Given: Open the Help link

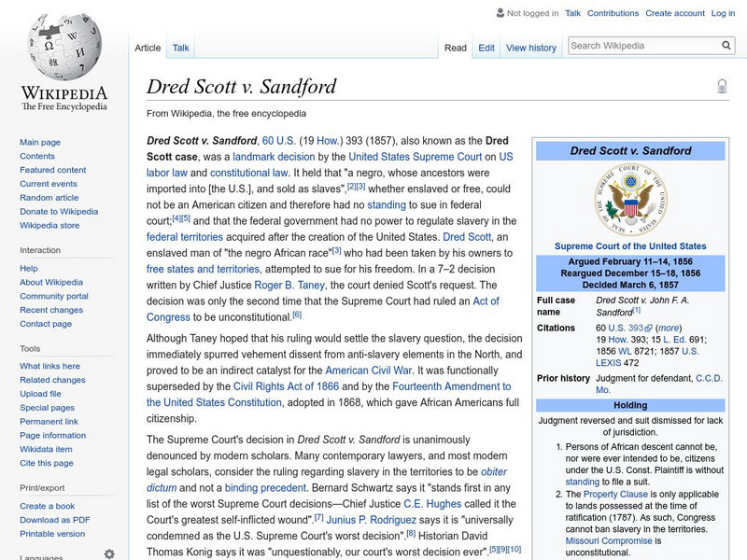Looking at the screenshot, I should pos(29,268).
